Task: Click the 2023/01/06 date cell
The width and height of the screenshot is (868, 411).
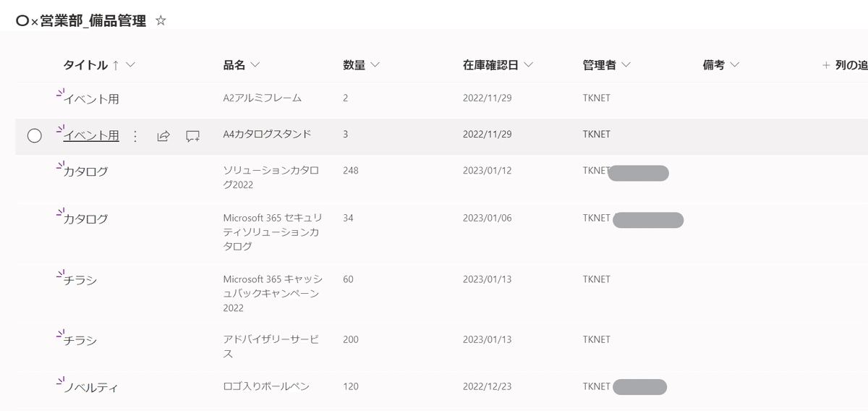Action: 488,218
